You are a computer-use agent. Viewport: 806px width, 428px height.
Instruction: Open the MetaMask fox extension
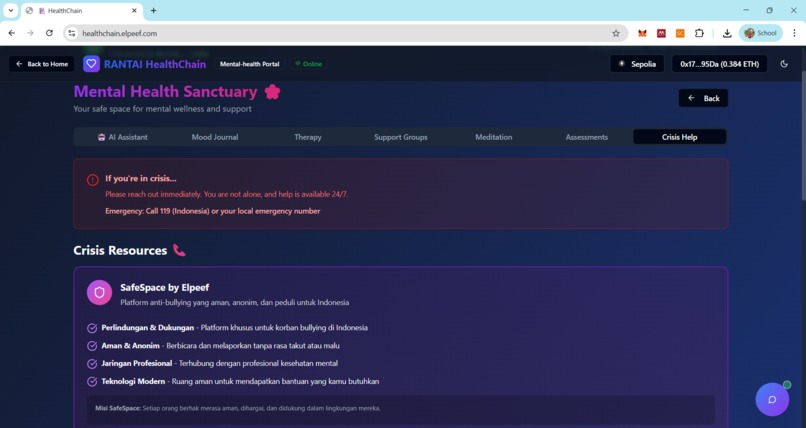pyautogui.click(x=642, y=33)
